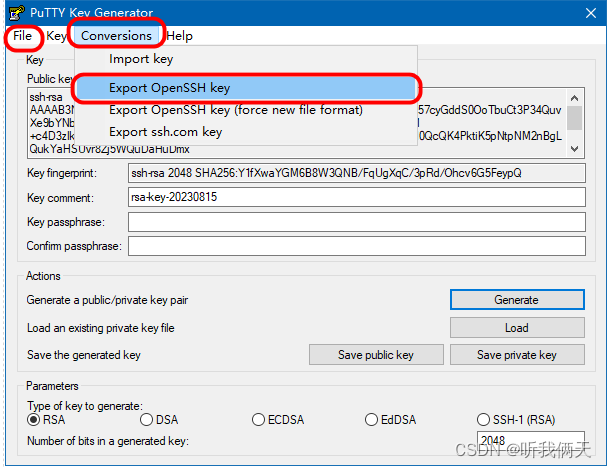Open the Key menu
Image resolution: width=607 pixels, height=468 pixels.
coord(57,36)
